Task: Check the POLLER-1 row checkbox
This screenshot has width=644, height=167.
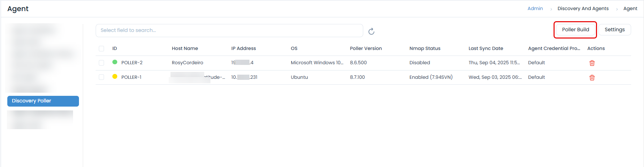Action: point(101,77)
